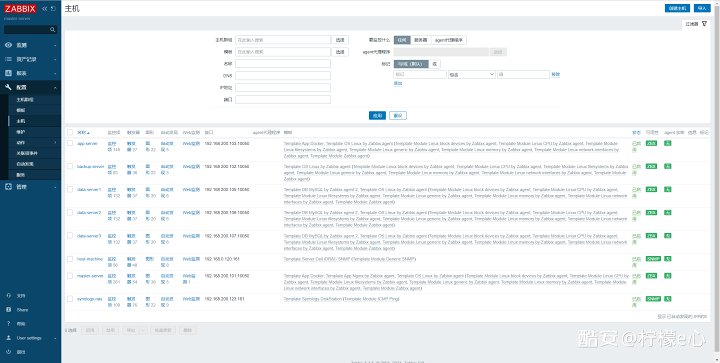The height and width of the screenshot is (363, 720).
Task: Check the host-machine row checkbox
Action: pyautogui.click(x=70, y=259)
